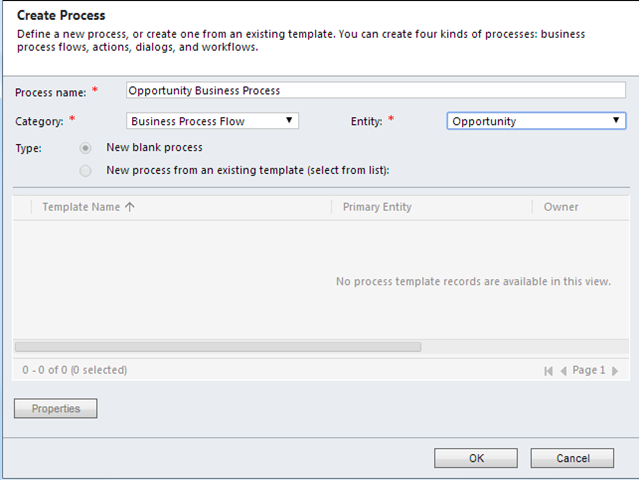Viewport: 639px width, 480px height.
Task: Click the horizontal scrollbar under the template list
Action: pos(218,347)
